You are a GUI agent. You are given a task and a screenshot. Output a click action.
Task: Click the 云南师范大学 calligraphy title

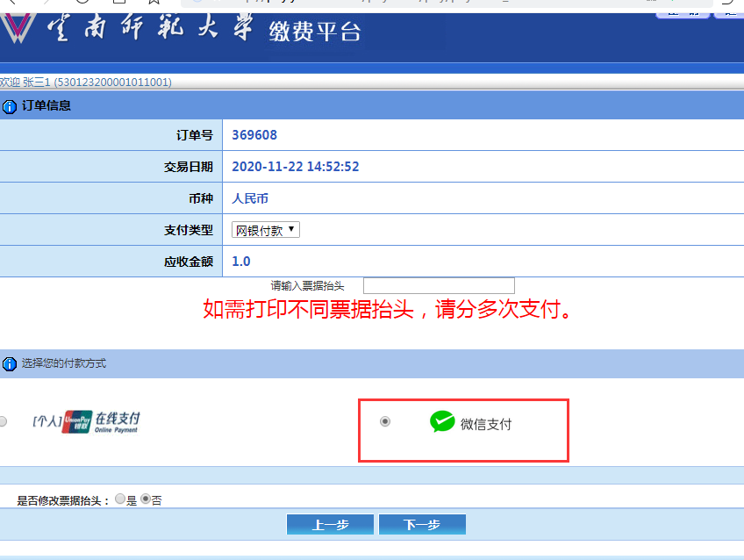pyautogui.click(x=149, y=27)
